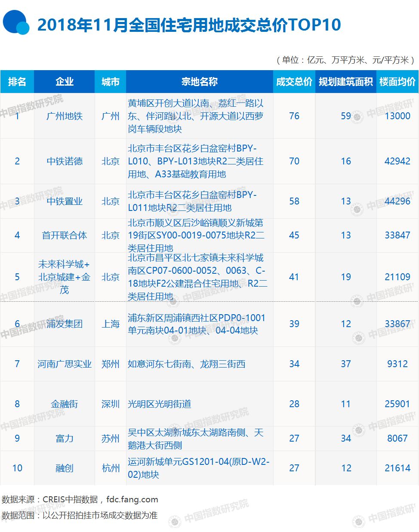Select the company cell "融创"
The image size is (419, 532).
tap(65, 468)
